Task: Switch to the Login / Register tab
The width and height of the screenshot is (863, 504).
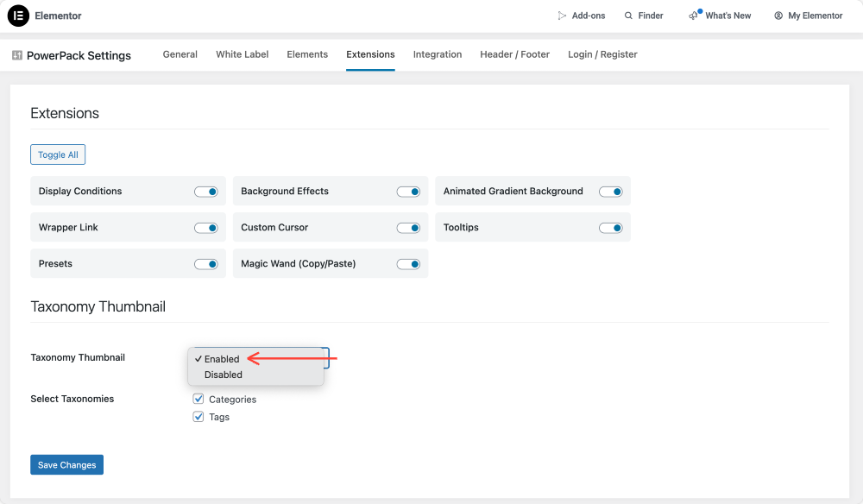Action: pos(602,54)
